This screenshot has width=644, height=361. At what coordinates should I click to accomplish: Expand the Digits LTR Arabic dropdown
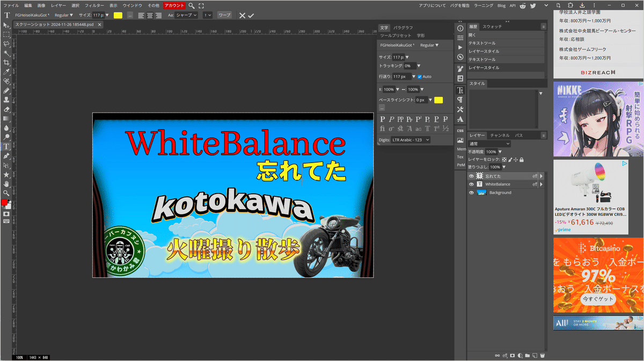412,140
